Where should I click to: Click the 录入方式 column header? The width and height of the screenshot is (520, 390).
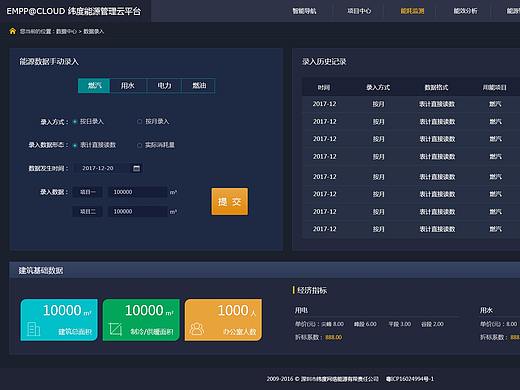378,87
